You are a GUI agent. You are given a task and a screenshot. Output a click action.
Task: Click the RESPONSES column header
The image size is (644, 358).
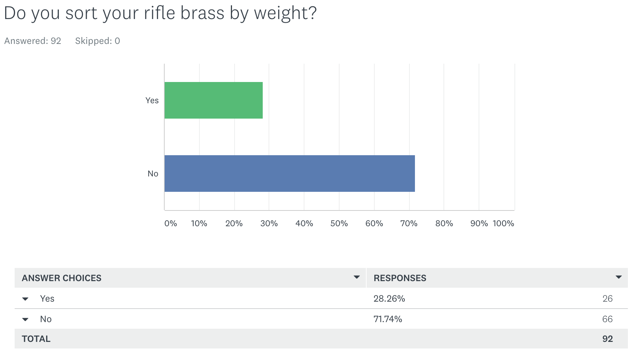400,278
